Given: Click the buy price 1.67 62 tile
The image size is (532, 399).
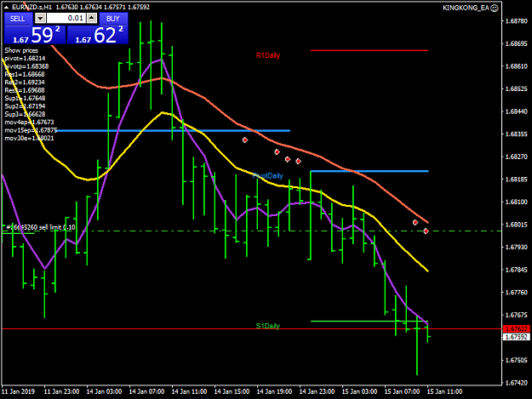Looking at the screenshot, I should pos(98,35).
